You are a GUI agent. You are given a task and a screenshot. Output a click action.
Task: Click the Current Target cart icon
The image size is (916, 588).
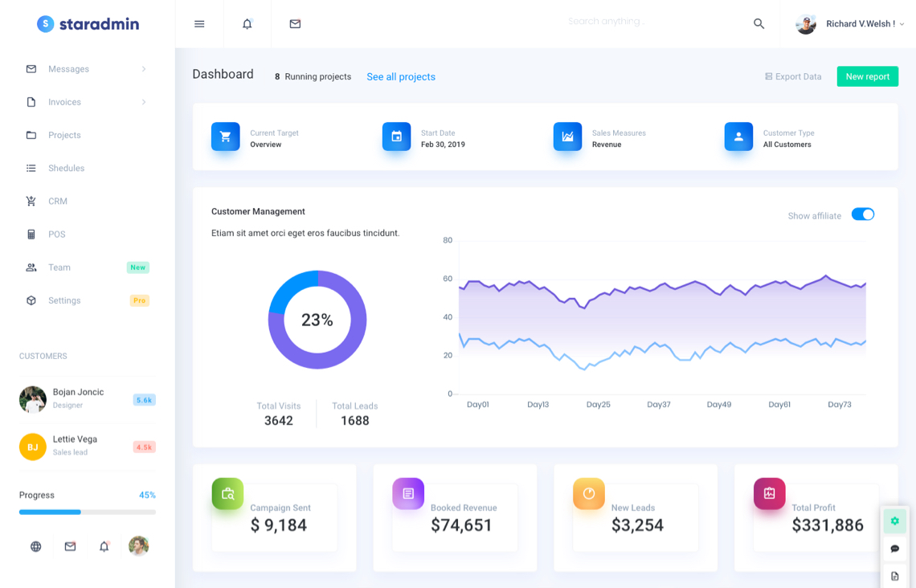pyautogui.click(x=225, y=137)
